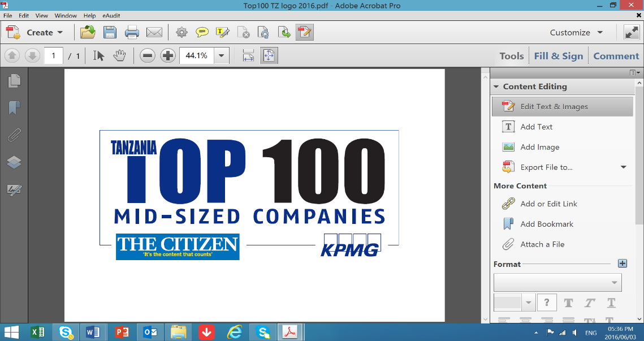Expand Format options with plus icon
Screen dimensions: 644x341
[623, 264]
